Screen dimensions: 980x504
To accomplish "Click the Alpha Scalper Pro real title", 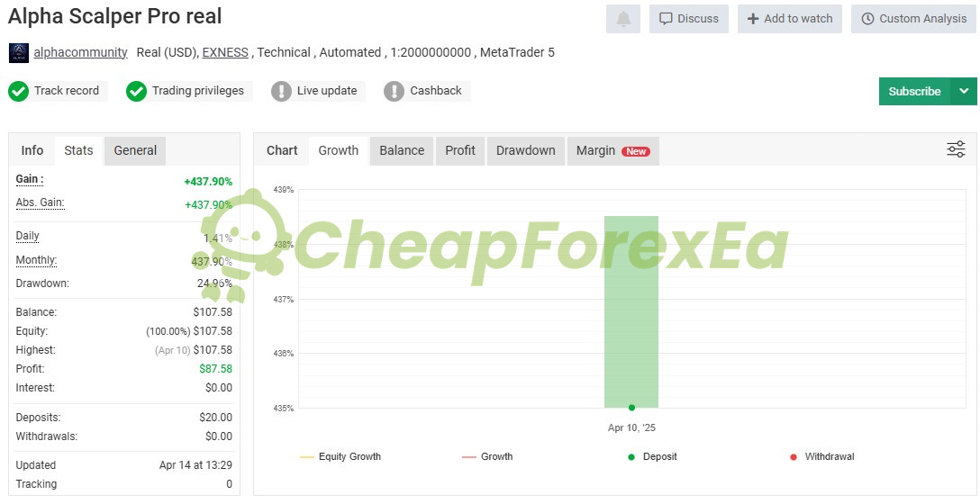I will point(115,17).
